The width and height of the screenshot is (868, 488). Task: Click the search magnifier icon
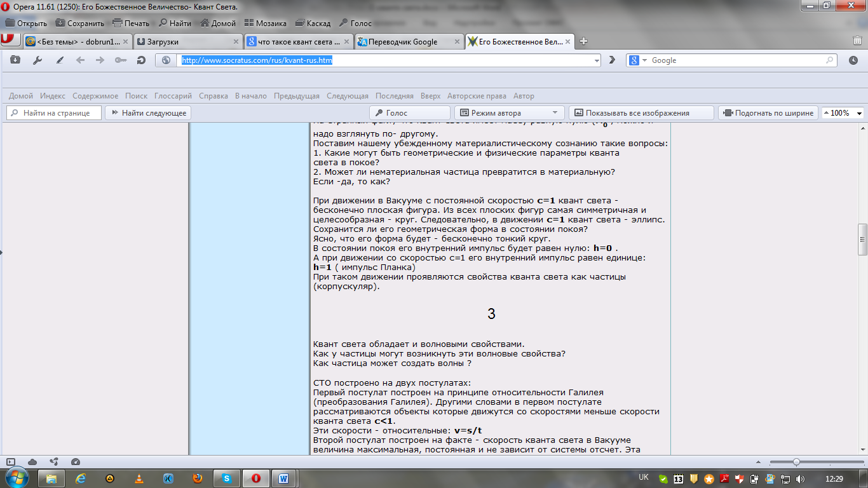[830, 60]
